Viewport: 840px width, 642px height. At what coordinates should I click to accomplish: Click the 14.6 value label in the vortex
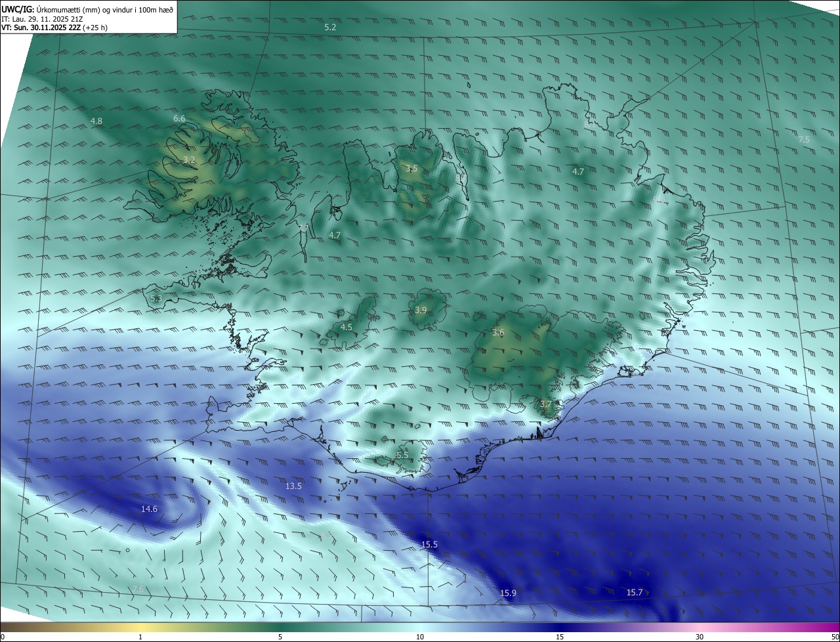pyautogui.click(x=149, y=509)
